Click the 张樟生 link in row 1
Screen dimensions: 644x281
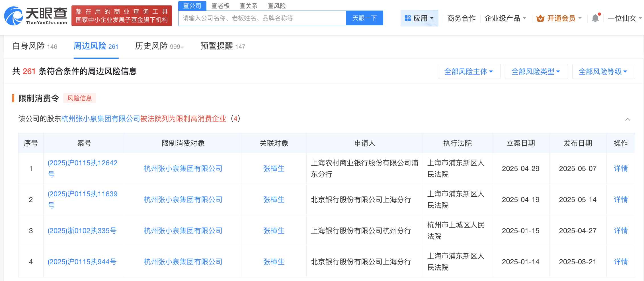(x=274, y=168)
